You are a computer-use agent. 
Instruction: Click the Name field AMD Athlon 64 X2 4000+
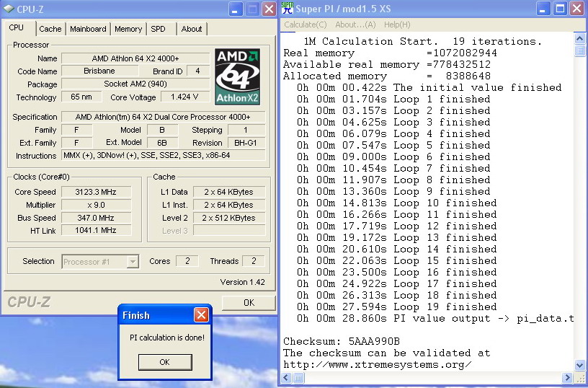(135, 58)
